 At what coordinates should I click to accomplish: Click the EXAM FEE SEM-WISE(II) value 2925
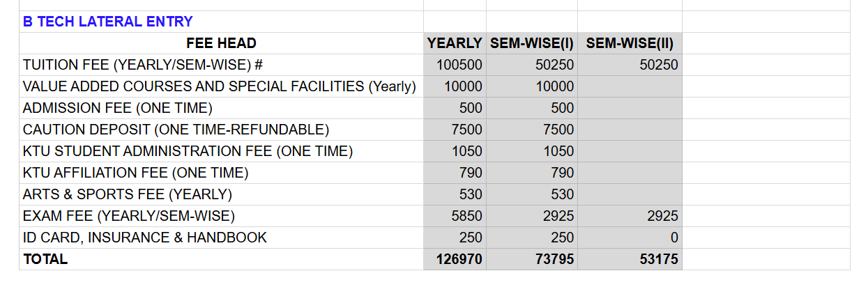point(630,216)
